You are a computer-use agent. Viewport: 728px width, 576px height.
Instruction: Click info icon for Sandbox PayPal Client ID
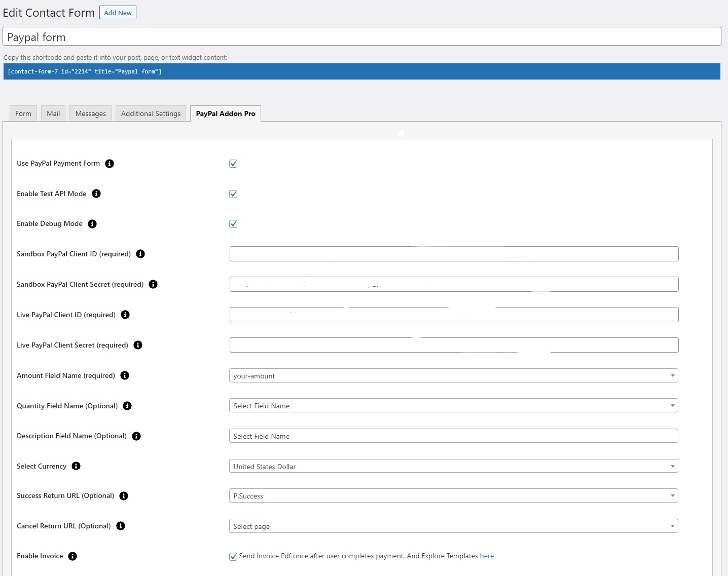pos(140,254)
